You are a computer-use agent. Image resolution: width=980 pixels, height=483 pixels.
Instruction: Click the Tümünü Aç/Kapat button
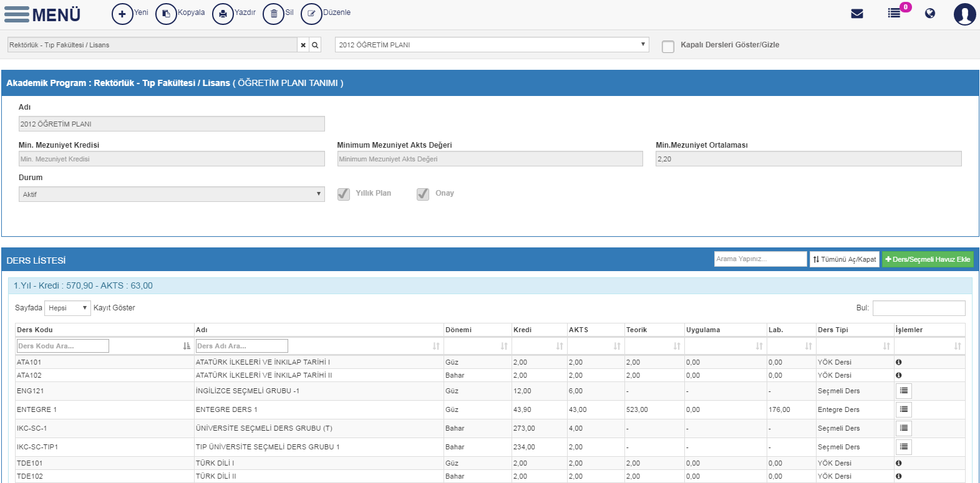(x=845, y=259)
